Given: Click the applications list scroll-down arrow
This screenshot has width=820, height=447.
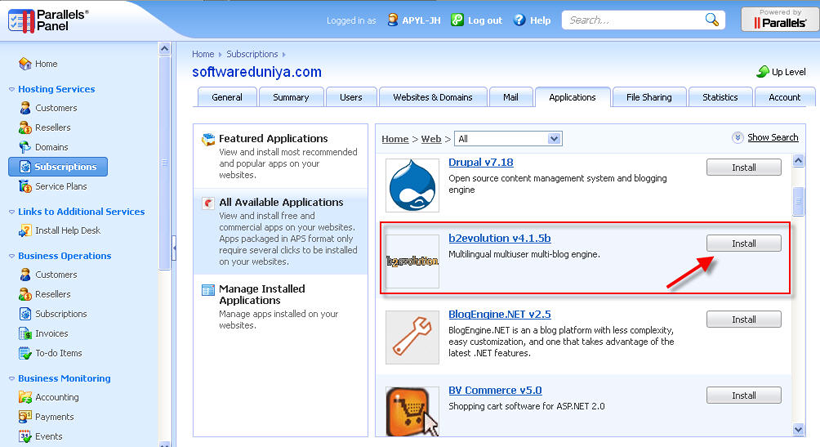Looking at the screenshot, I should tap(798, 430).
